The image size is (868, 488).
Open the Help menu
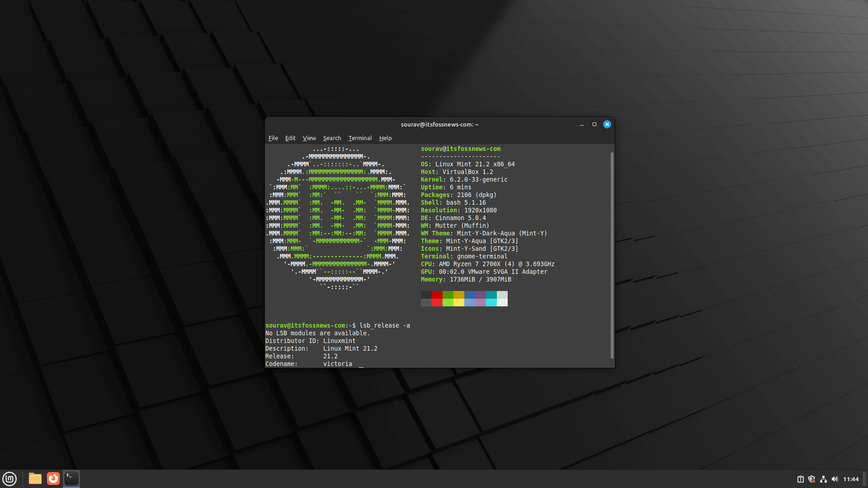[385, 138]
